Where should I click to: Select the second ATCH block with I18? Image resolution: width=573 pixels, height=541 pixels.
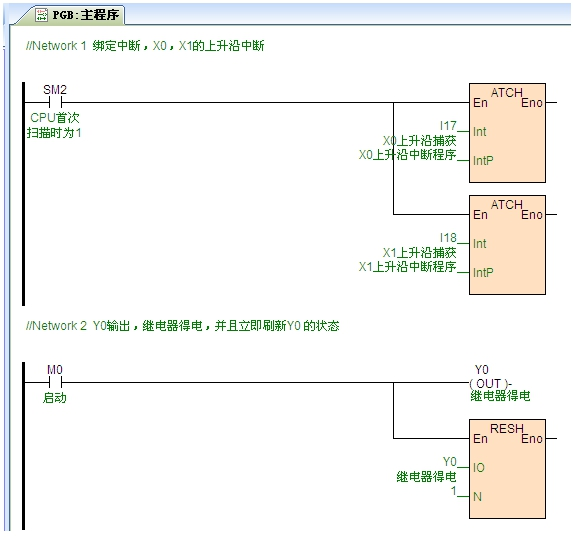pos(507,245)
